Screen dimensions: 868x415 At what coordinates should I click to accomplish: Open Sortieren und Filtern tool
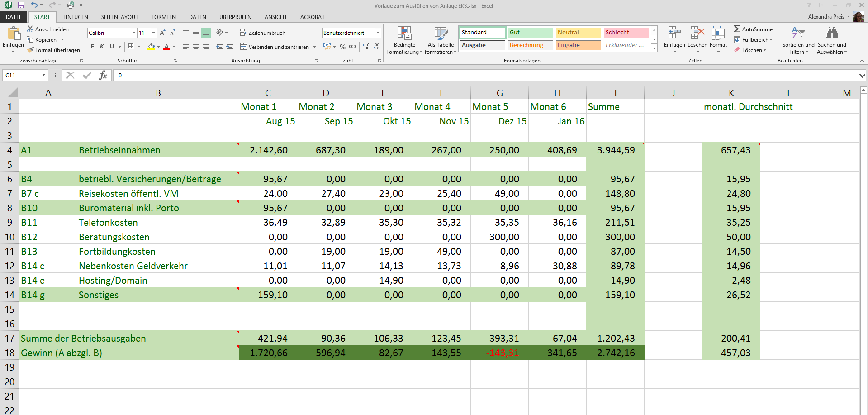tap(798, 40)
